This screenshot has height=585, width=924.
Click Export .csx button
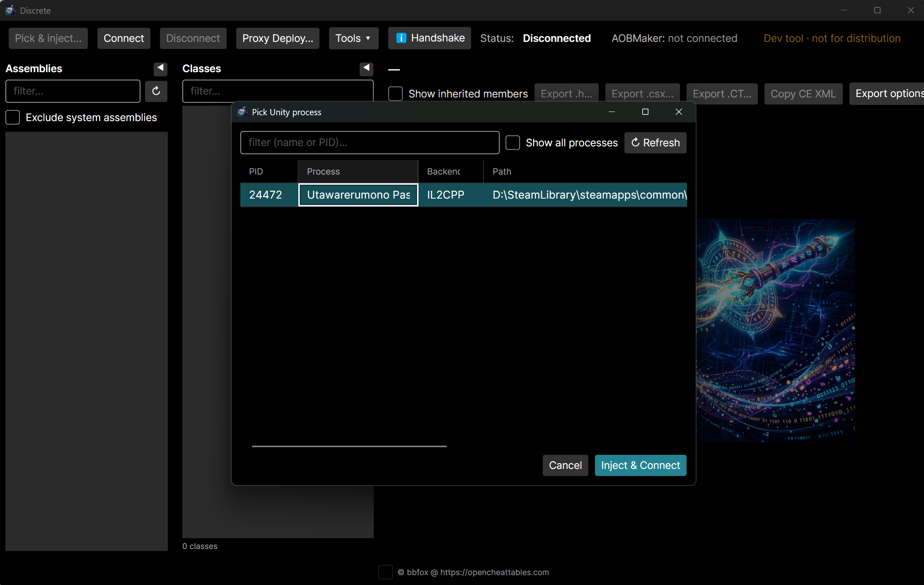click(x=642, y=94)
